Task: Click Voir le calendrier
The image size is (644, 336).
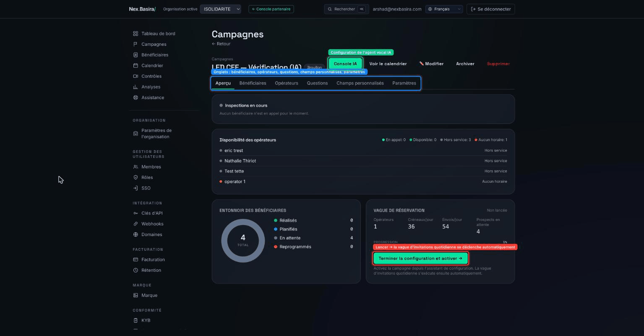Action: click(x=388, y=64)
